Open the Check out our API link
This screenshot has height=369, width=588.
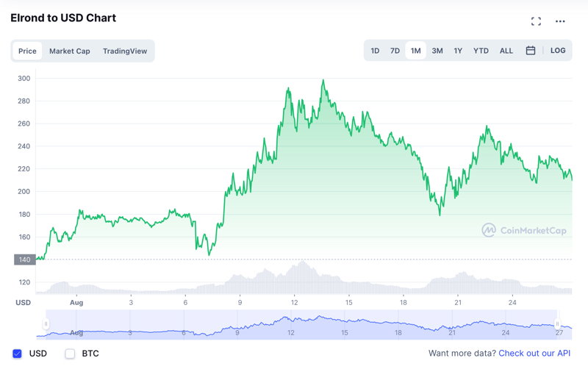(534, 354)
